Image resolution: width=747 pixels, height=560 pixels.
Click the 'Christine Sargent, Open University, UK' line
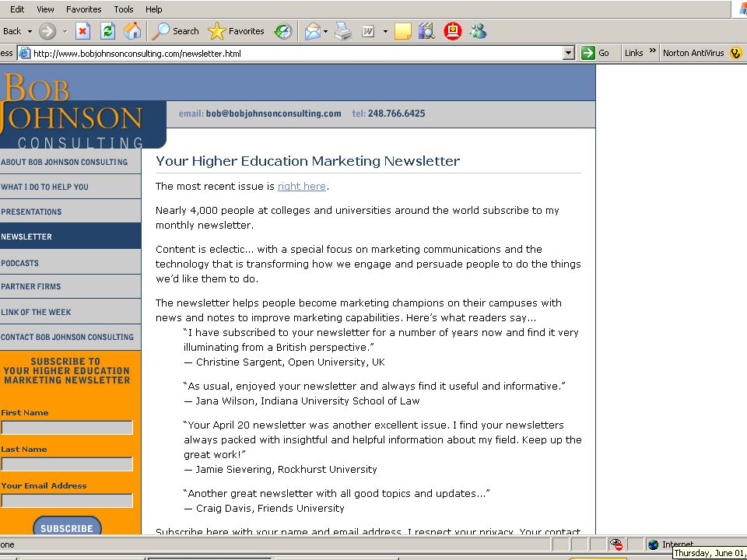(285, 362)
